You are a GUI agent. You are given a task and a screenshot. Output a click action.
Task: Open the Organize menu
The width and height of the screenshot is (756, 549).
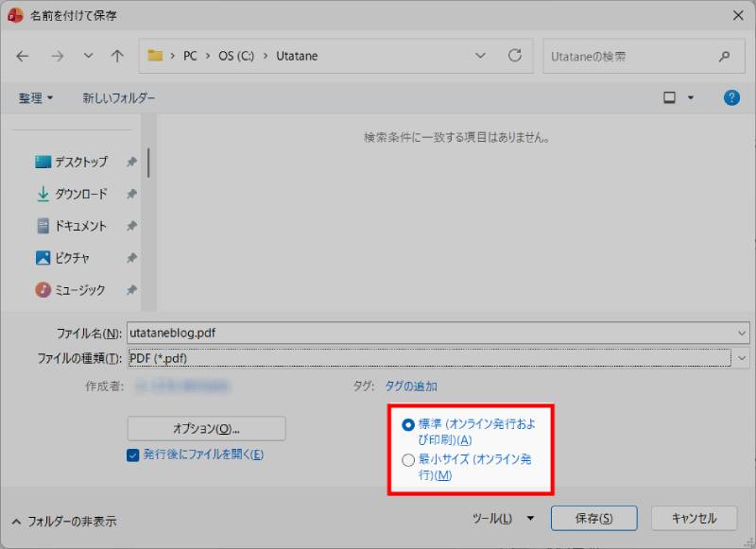[x=36, y=98]
